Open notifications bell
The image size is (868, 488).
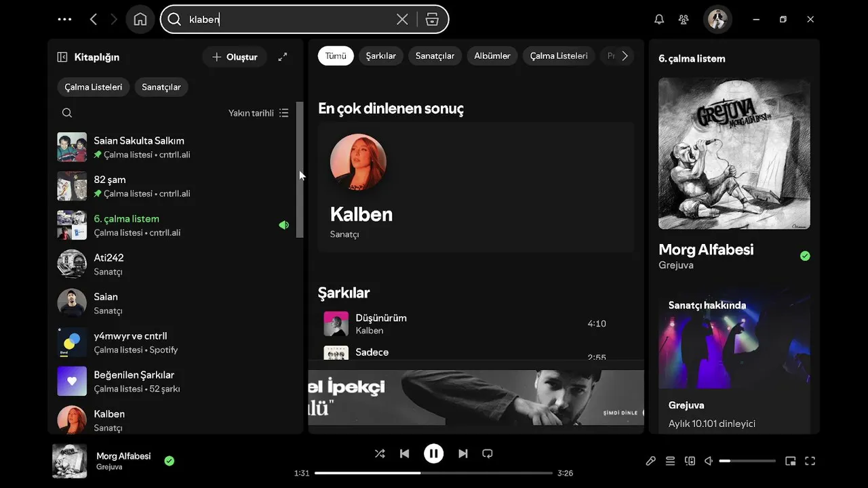pos(659,20)
